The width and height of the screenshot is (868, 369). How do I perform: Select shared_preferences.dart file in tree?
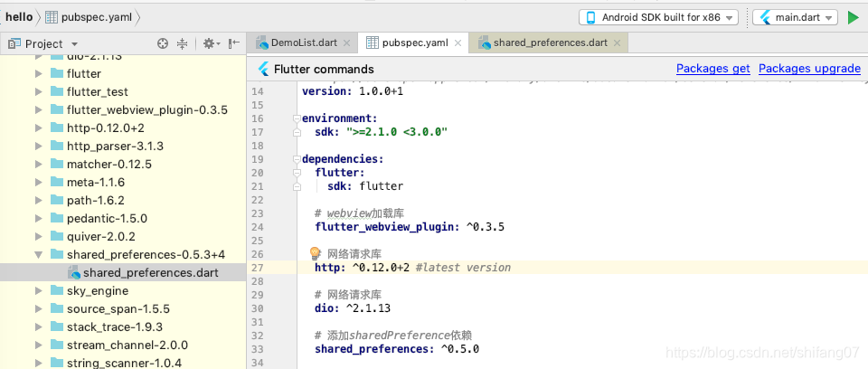pos(123,272)
